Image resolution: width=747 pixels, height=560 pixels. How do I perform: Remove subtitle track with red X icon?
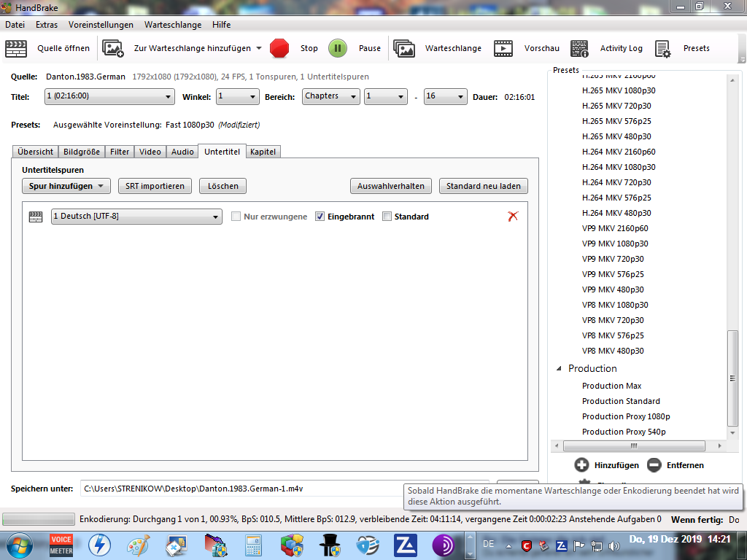513,216
